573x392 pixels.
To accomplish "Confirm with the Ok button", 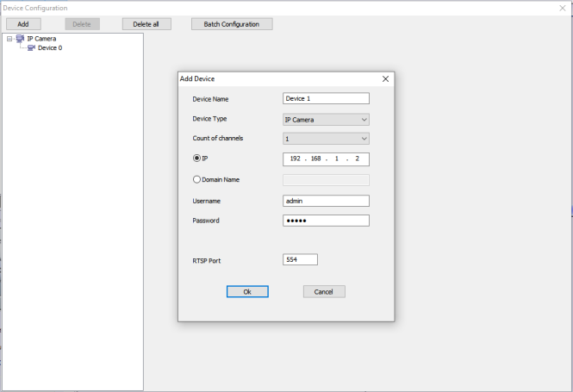I will coord(247,292).
